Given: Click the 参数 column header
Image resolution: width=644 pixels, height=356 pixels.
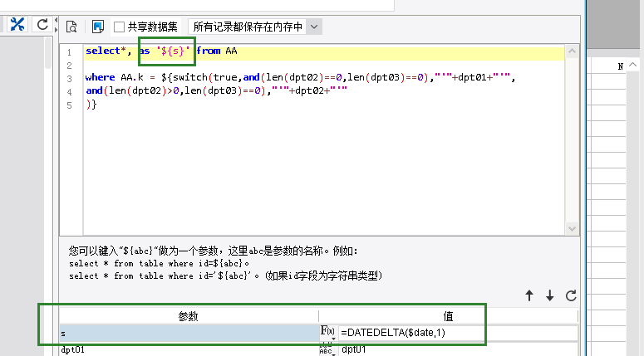Looking at the screenshot, I should (x=189, y=316).
